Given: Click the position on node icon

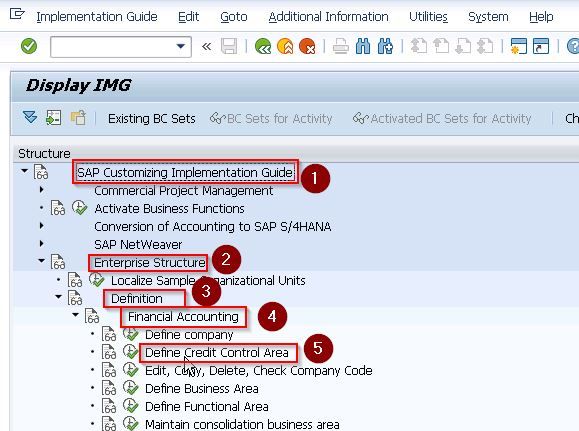Looking at the screenshot, I should 54,118.
